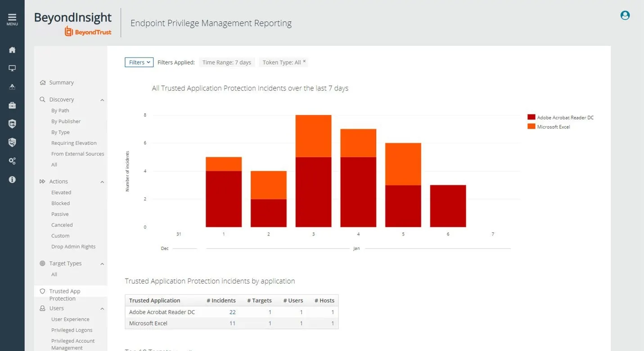Open Elevated actions report
This screenshot has height=351, width=644.
(x=61, y=192)
